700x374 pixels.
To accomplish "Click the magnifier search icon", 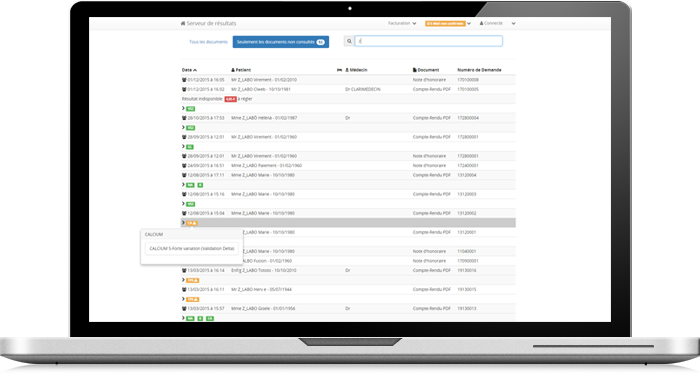I will pyautogui.click(x=349, y=42).
